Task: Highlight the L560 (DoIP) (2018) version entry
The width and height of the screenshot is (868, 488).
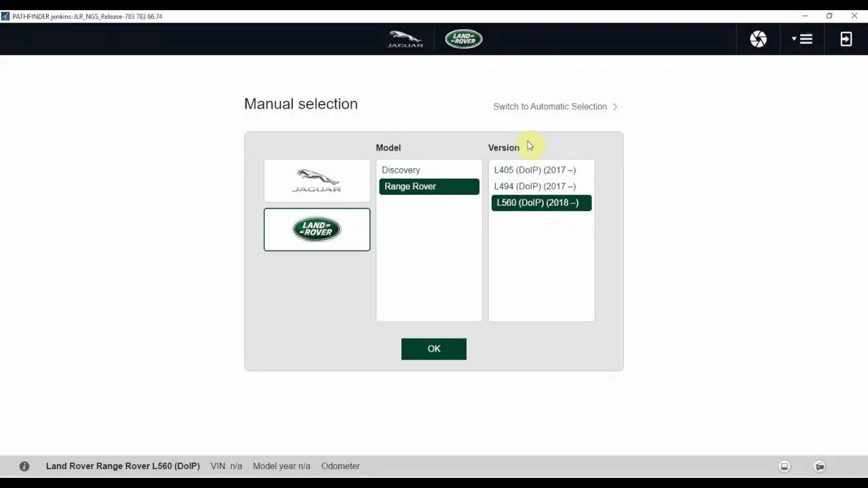Action: click(540, 202)
